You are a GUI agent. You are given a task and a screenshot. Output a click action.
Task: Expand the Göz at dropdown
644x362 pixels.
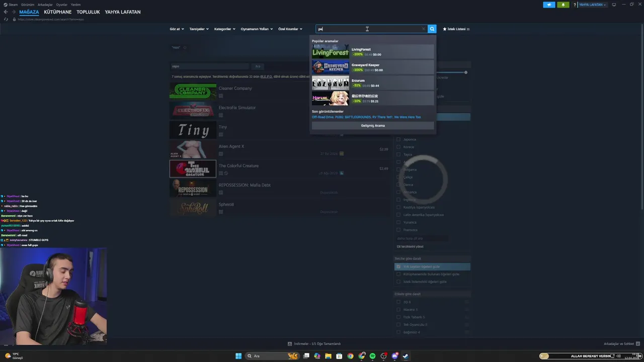coord(177,29)
